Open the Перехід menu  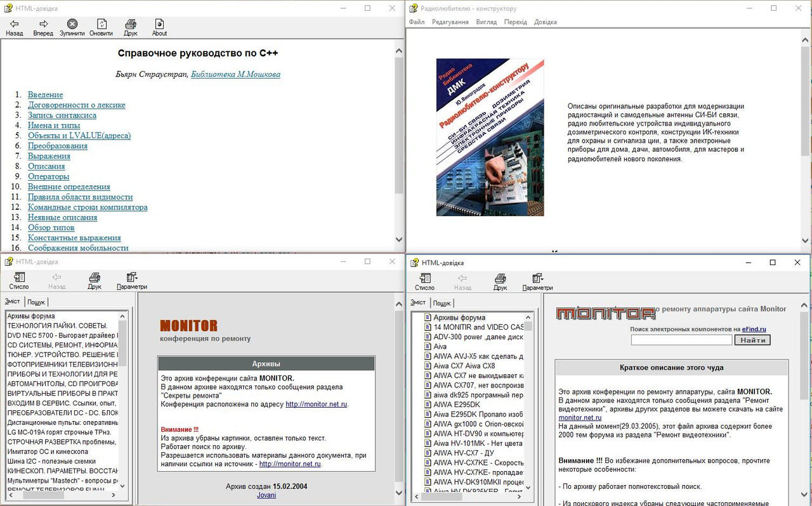tap(516, 22)
